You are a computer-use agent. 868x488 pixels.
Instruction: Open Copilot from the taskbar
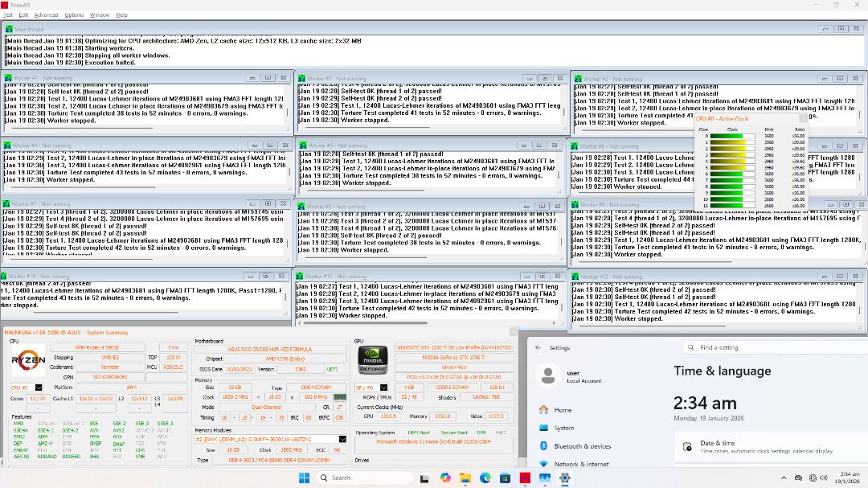445,478
